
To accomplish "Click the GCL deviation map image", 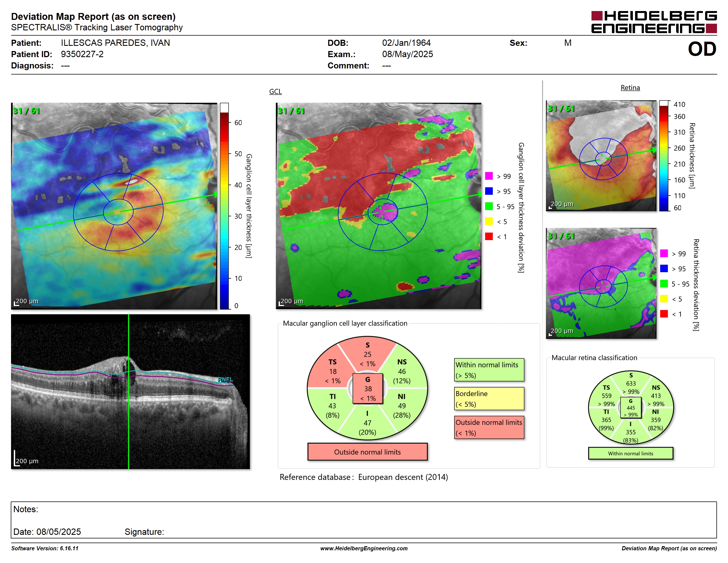I will tap(379, 206).
